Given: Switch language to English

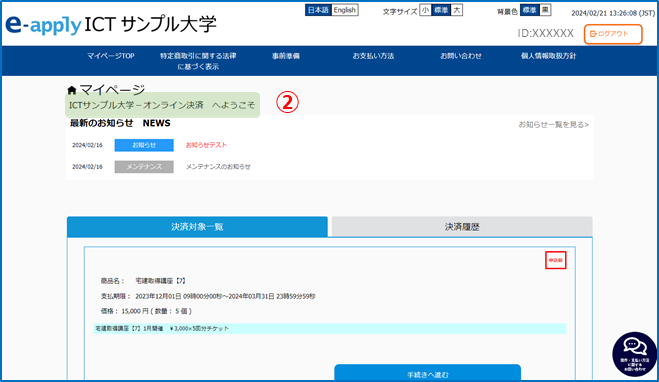Looking at the screenshot, I should coord(345,10).
